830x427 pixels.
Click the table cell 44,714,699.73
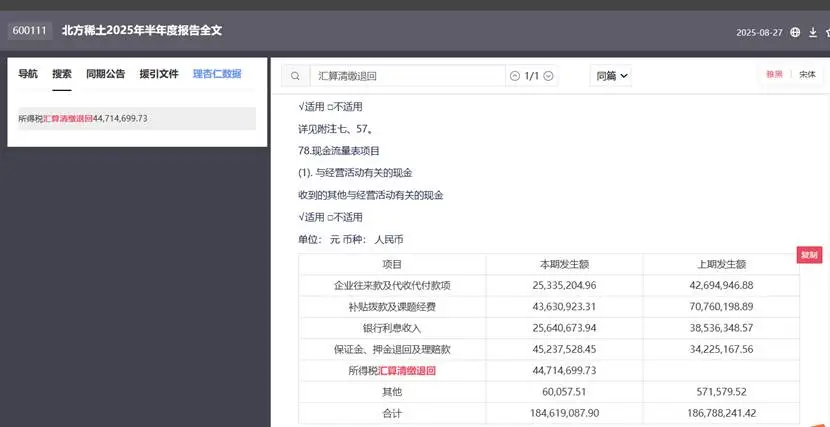pos(564,370)
